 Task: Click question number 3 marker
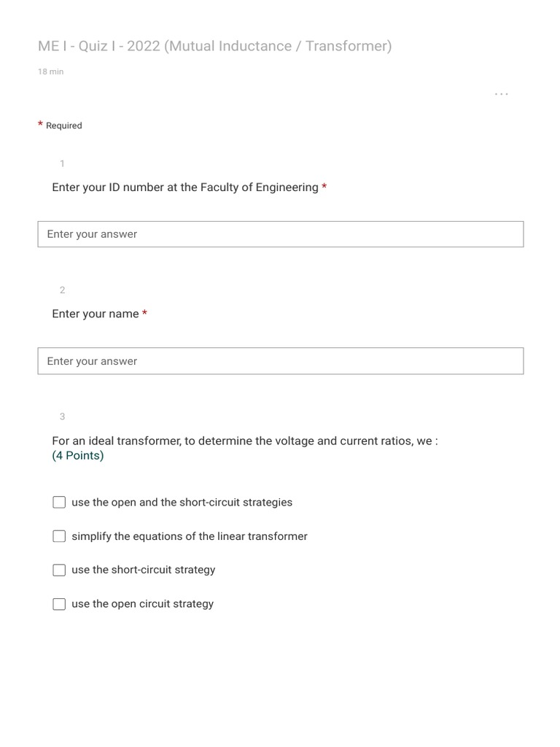(63, 417)
